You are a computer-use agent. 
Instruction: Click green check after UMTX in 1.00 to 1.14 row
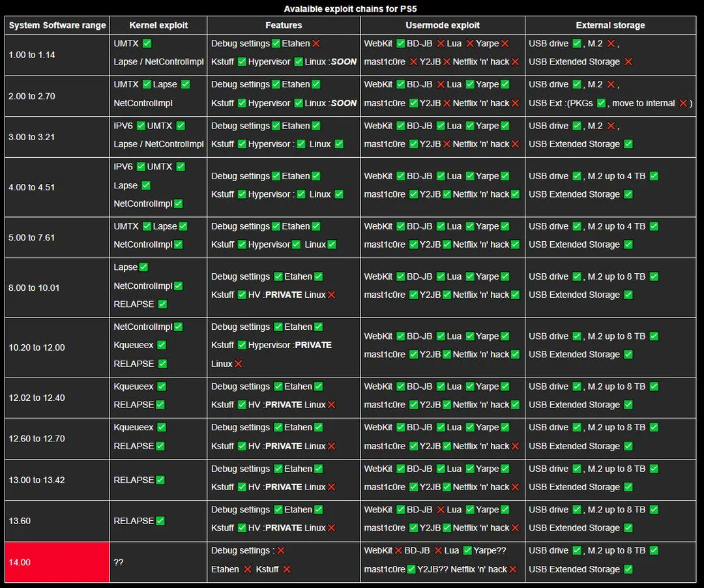point(147,44)
